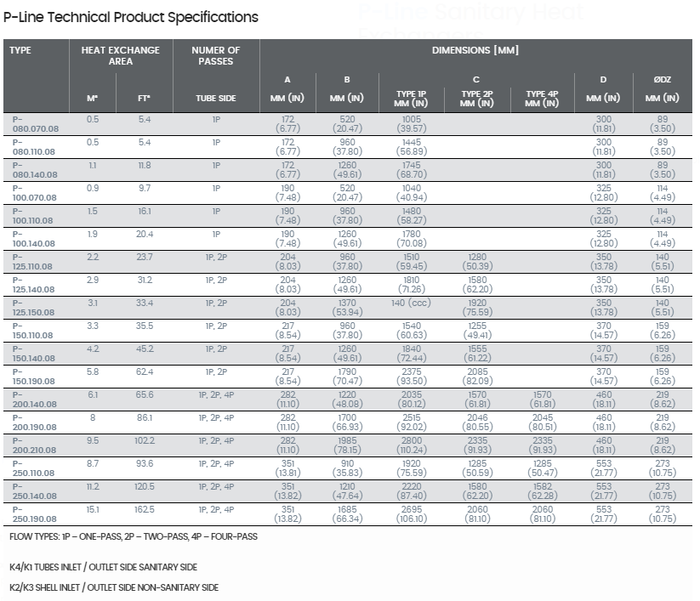700x601 pixels.
Task: Select the DIMENSIONS [MM] header
Action: coord(475,50)
